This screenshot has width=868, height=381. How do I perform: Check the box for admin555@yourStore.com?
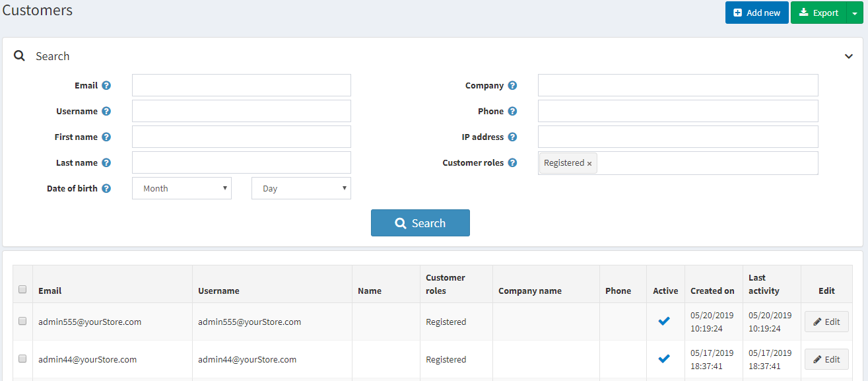point(22,321)
